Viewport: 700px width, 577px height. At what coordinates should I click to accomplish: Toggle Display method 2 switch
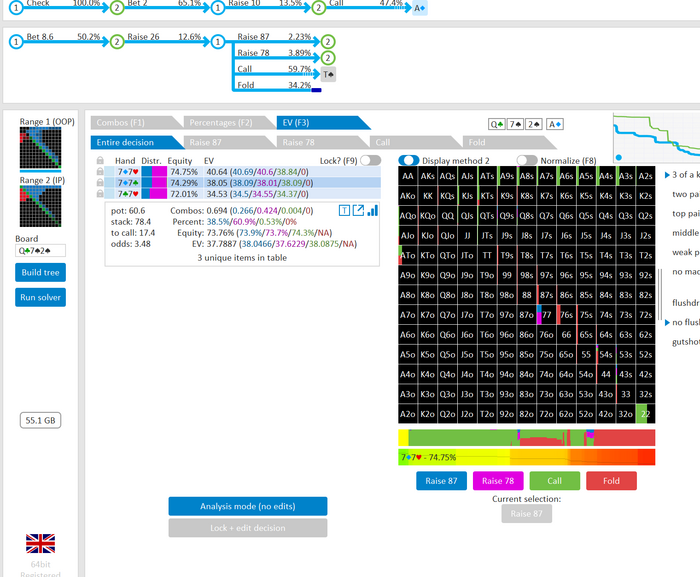pyautogui.click(x=408, y=160)
